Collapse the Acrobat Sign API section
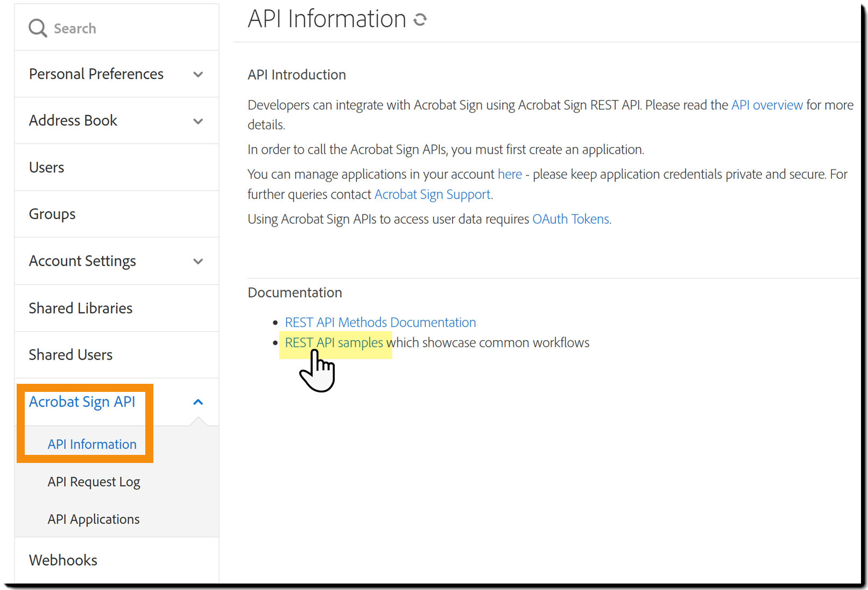 pos(198,402)
